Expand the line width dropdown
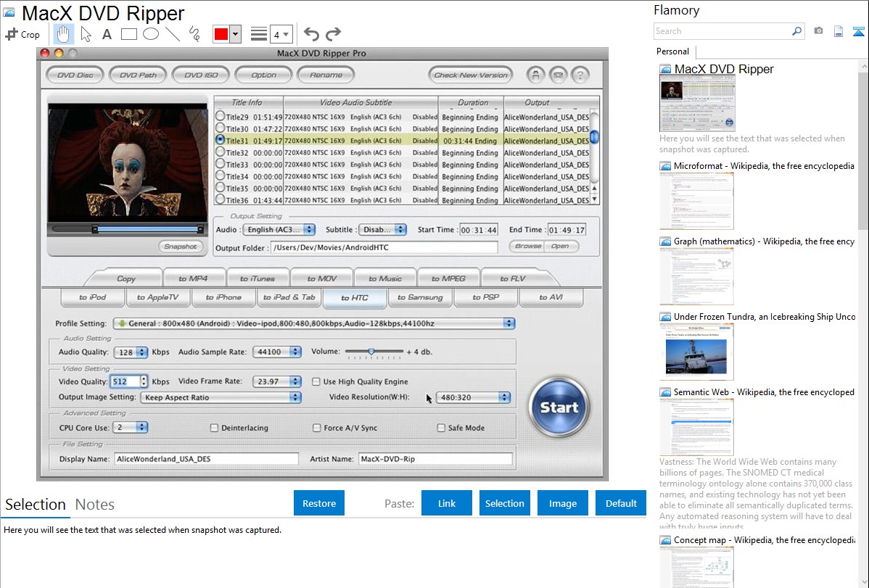This screenshot has height=588, width=869. click(281, 34)
